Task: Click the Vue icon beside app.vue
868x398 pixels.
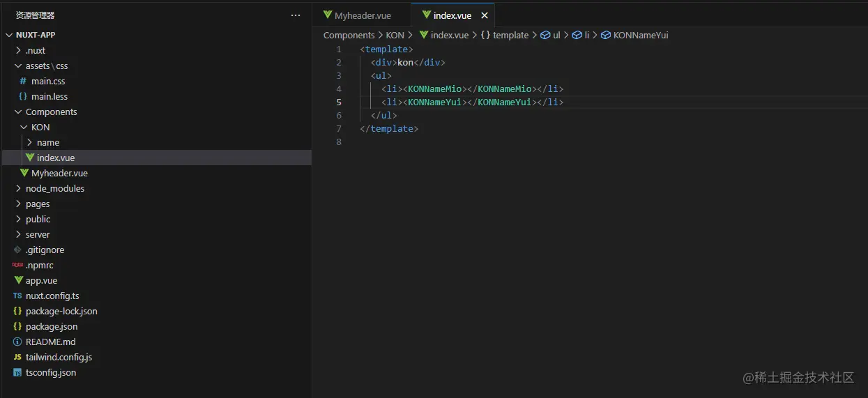Action: 19,280
